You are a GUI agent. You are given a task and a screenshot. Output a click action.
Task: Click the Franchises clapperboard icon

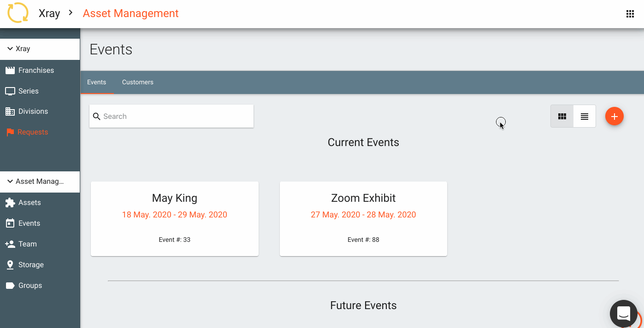pos(10,70)
